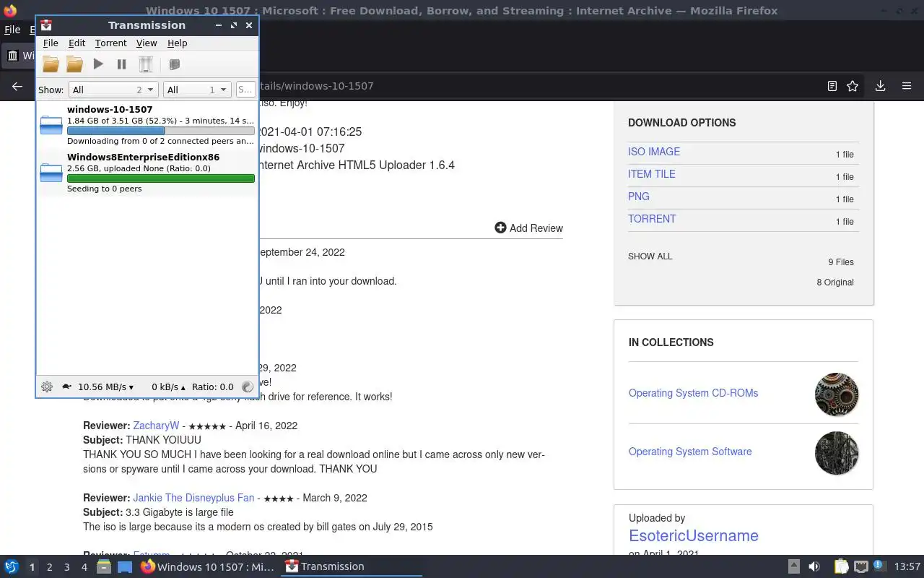Screen dimensions: 924x578
Task: Click the leftmost folder icon in Transmission toolbar
Action: [x=51, y=64]
